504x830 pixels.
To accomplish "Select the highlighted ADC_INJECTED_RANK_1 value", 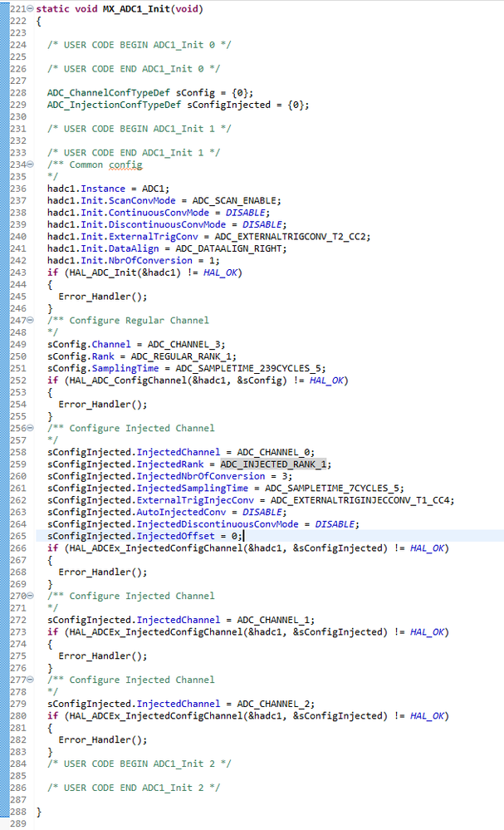I will [273, 464].
